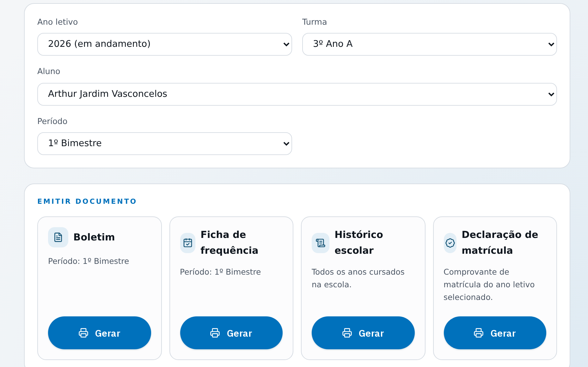Generate the Boletim document
The width and height of the screenshot is (588, 367).
100,333
